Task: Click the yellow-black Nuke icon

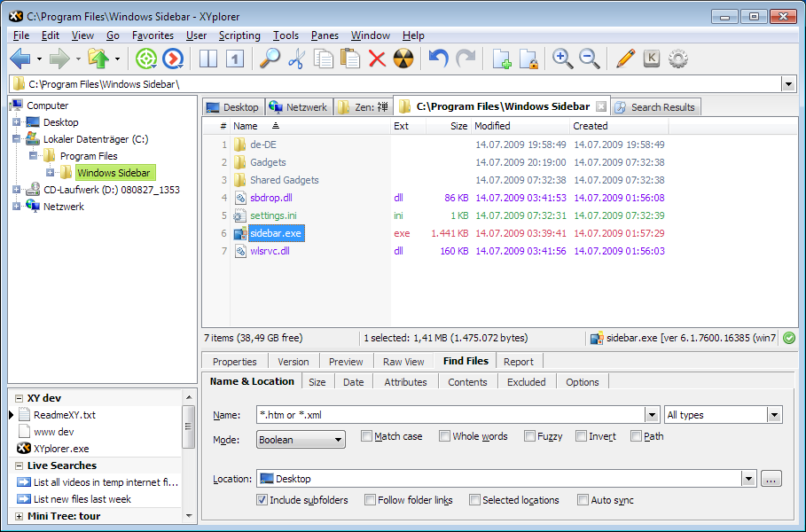Action: coord(403,59)
